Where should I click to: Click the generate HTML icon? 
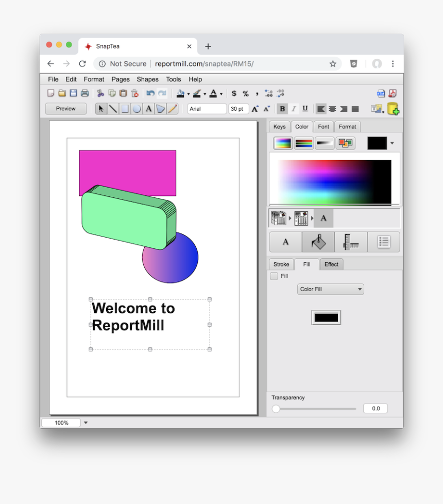tap(381, 93)
